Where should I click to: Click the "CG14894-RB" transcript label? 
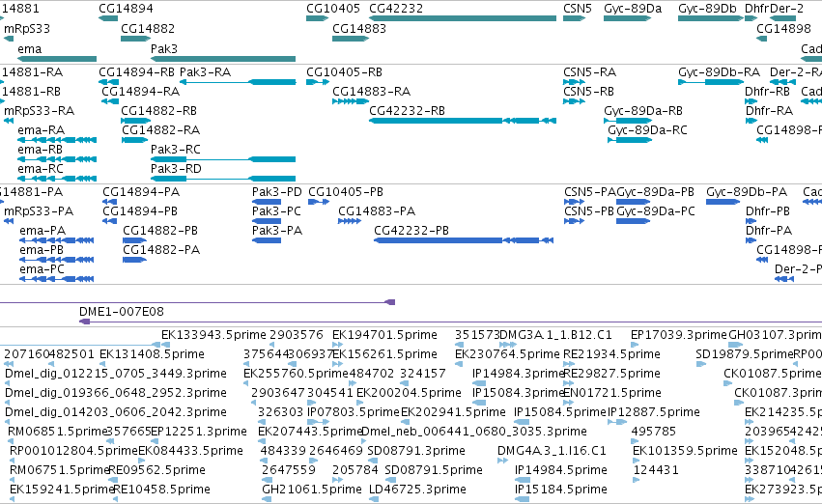[x=136, y=71]
